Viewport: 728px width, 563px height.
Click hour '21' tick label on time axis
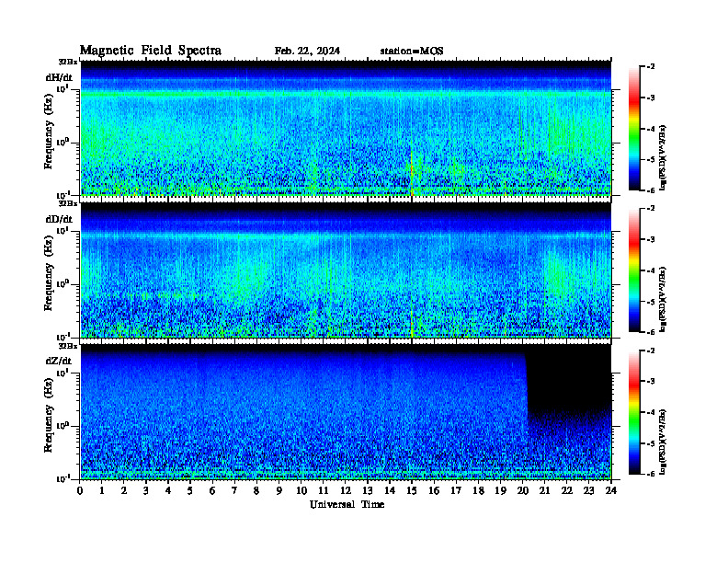click(x=544, y=490)
